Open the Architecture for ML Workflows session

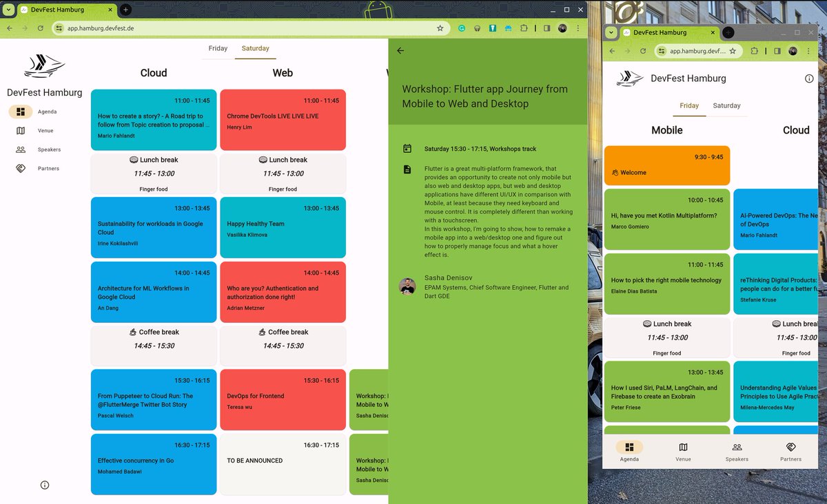tap(154, 292)
